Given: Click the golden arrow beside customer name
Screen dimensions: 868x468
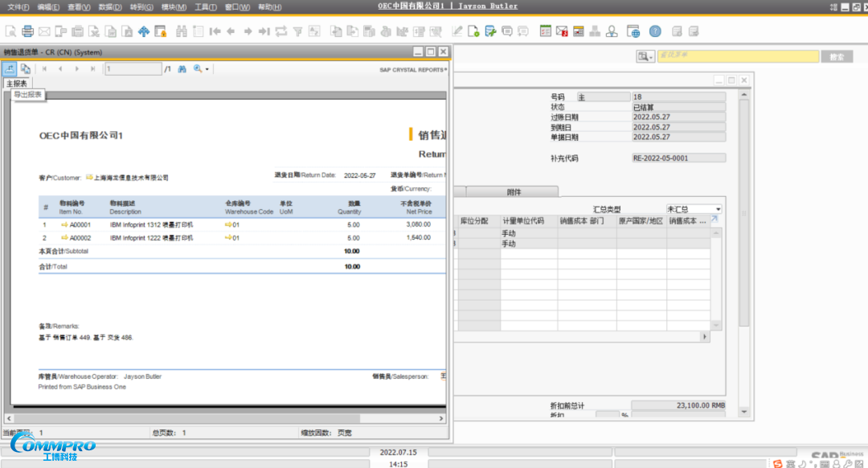Looking at the screenshot, I should (x=89, y=177).
